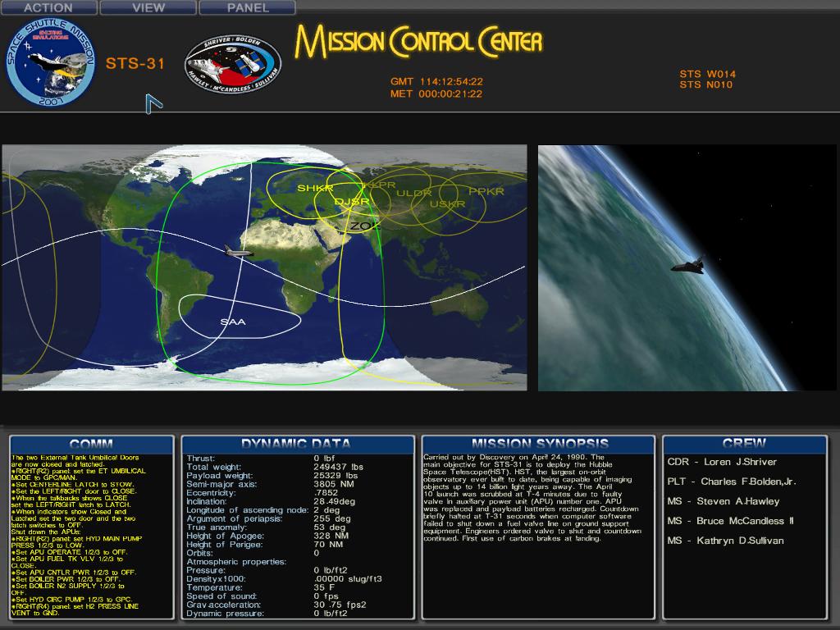Click the MET elapsed time readout

tap(436, 94)
